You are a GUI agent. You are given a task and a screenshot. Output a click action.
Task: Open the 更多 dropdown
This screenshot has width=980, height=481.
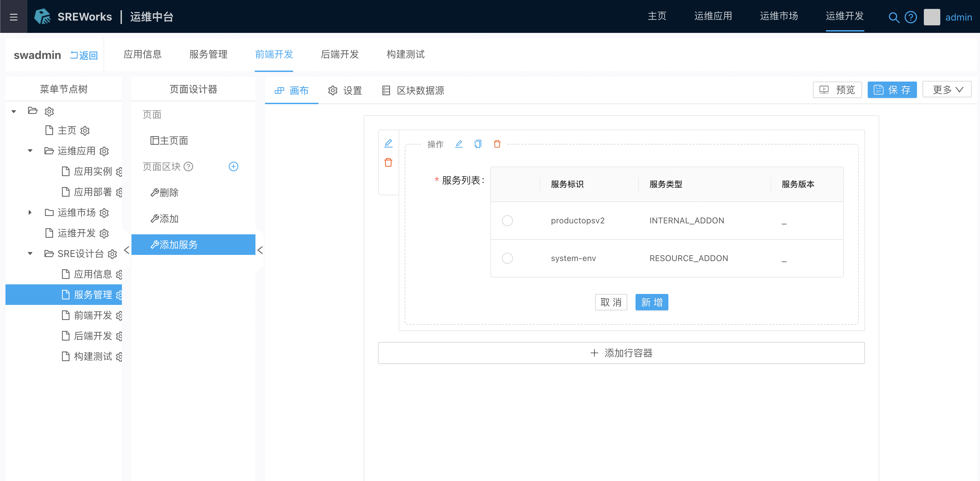(946, 89)
